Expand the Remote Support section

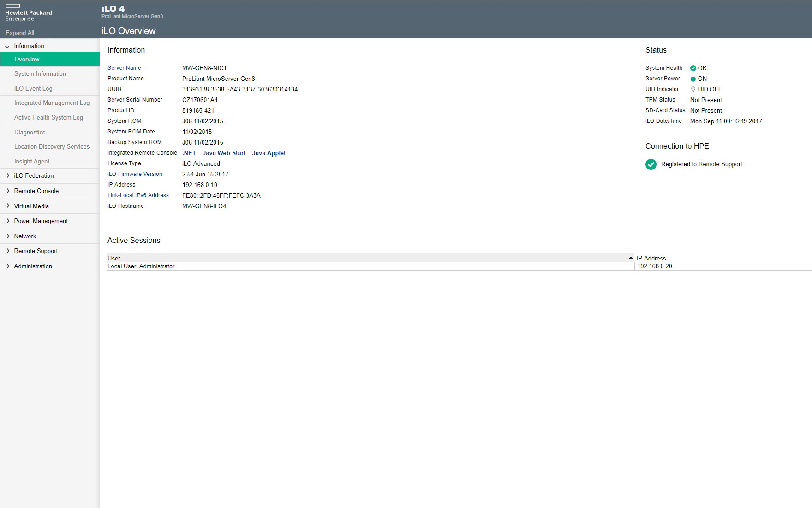8,251
